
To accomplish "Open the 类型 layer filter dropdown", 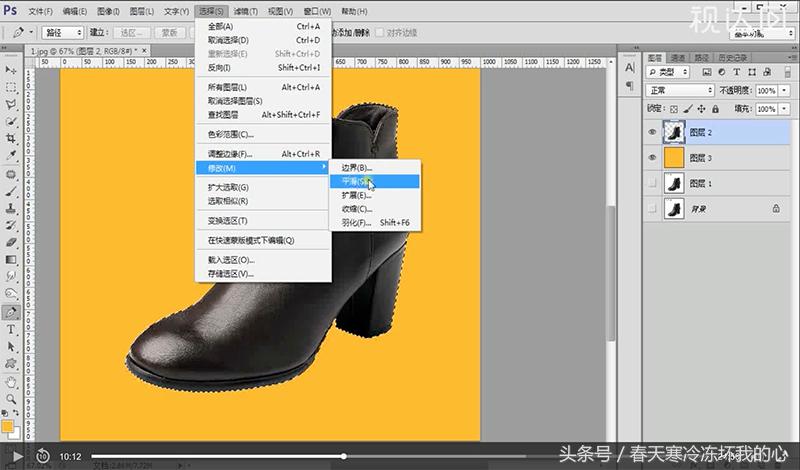I will [668, 72].
